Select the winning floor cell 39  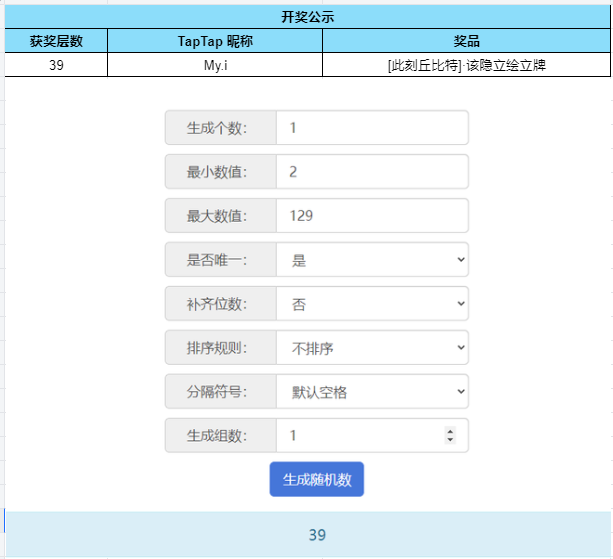point(56,65)
